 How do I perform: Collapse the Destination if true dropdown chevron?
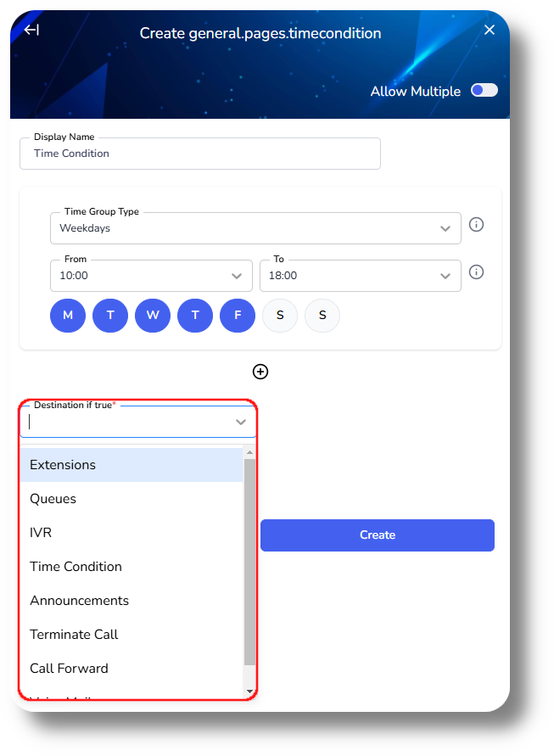pyautogui.click(x=241, y=423)
